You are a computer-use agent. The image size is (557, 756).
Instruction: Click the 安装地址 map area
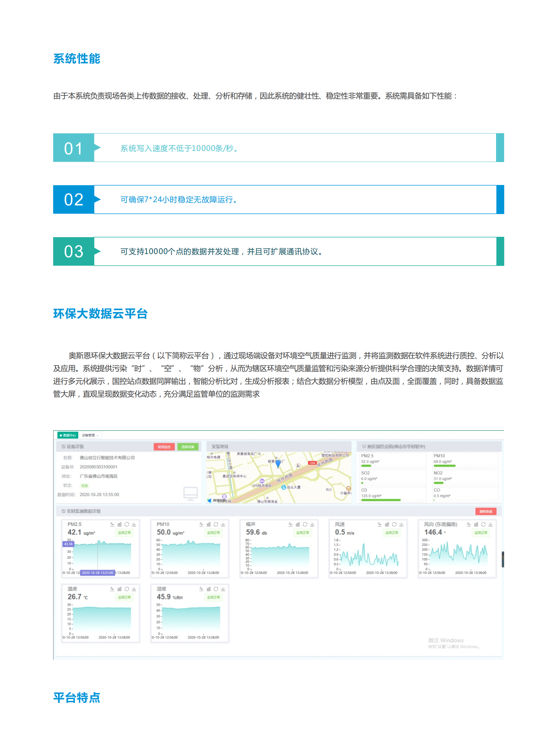279,477
